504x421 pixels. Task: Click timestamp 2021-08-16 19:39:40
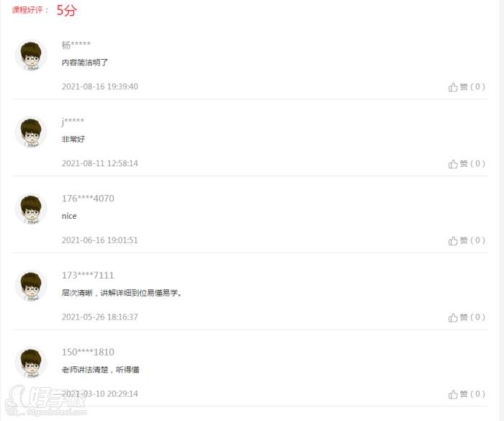pyautogui.click(x=99, y=86)
